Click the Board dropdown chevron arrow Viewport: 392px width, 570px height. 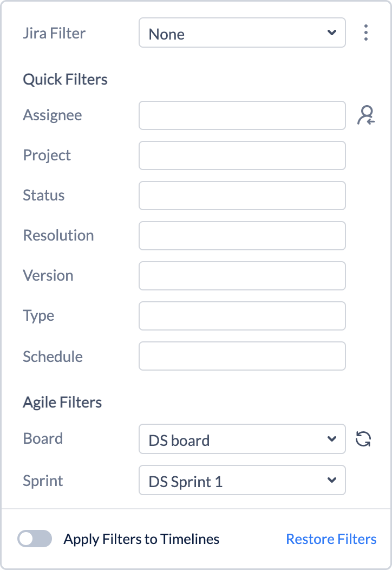[x=332, y=439]
